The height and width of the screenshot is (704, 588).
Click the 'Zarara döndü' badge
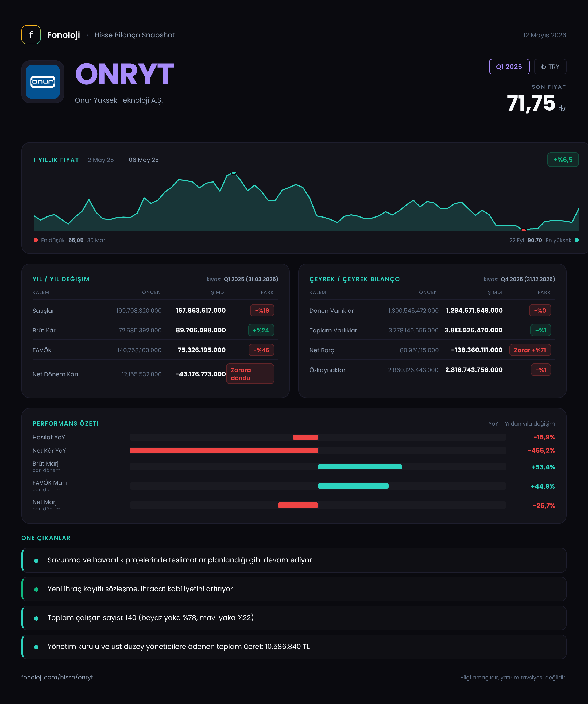click(250, 374)
